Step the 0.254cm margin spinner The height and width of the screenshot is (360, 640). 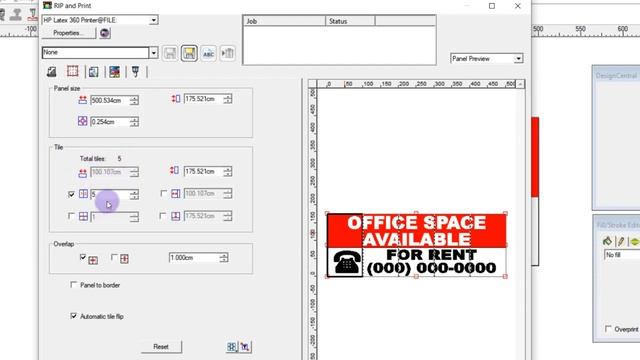click(134, 122)
